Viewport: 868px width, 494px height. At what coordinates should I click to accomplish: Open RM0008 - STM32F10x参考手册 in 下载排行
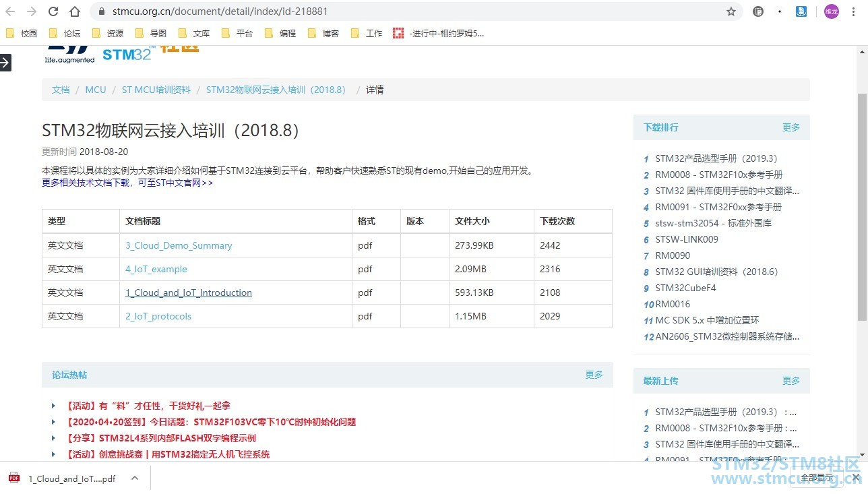coord(719,175)
